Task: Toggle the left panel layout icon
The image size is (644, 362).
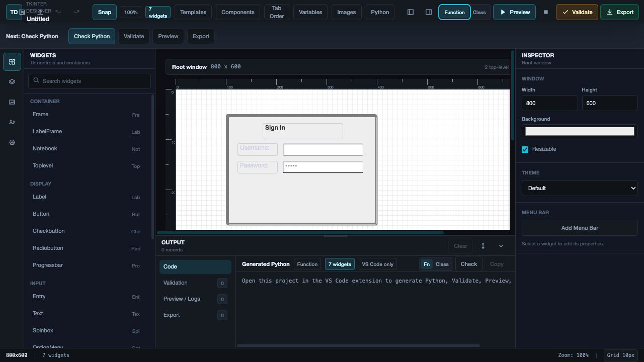Action: click(x=411, y=12)
